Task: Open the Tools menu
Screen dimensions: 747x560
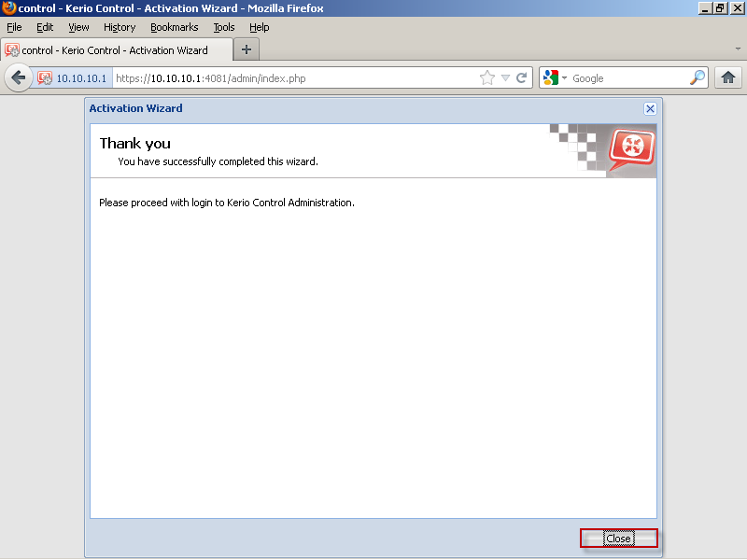Action: tap(224, 27)
